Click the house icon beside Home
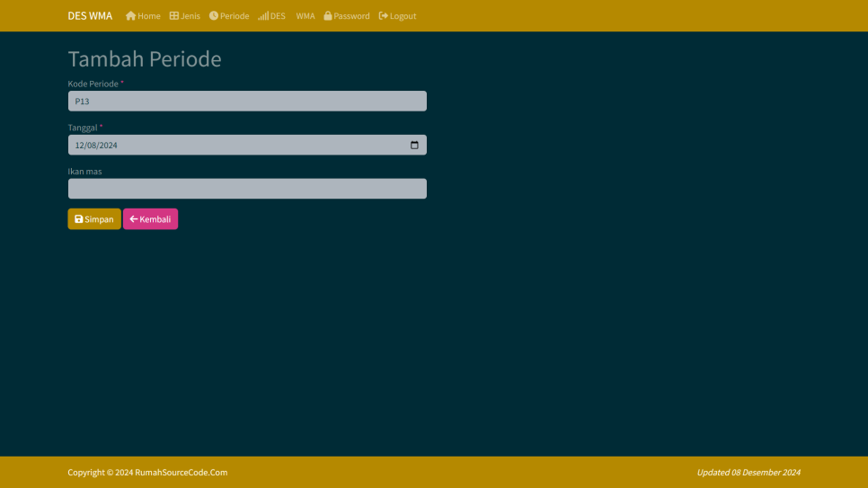 [x=130, y=16]
